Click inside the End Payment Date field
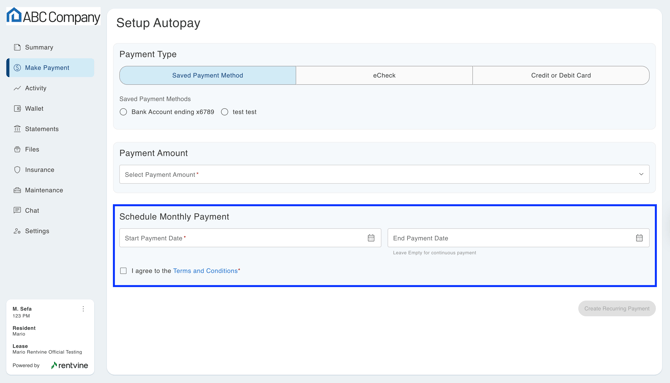The height and width of the screenshot is (383, 670). click(518, 238)
